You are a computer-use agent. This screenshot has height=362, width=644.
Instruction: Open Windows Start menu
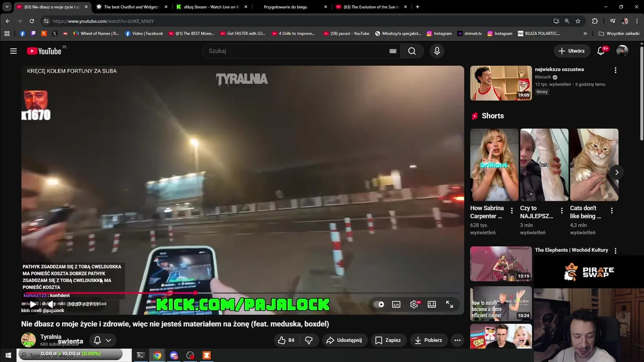8,355
